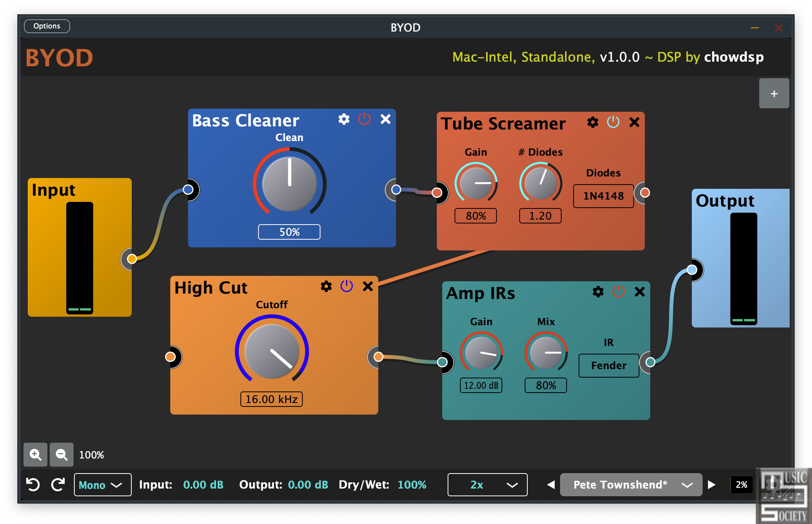Click the 16.00 kHz cutoff value

pos(272,399)
